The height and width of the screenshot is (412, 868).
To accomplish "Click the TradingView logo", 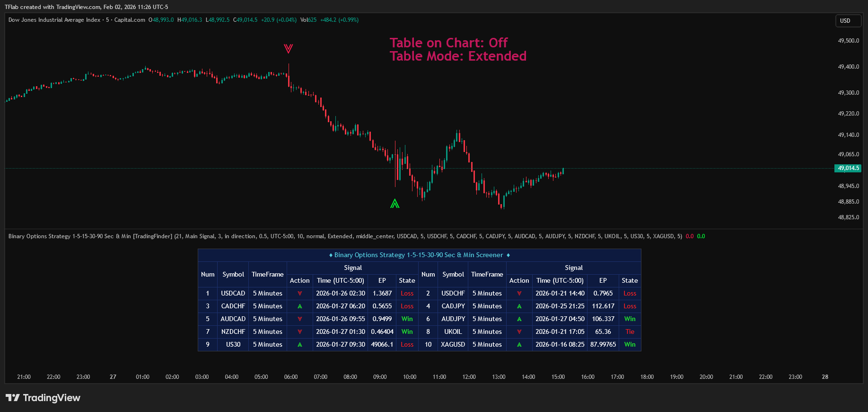I will tap(43, 398).
